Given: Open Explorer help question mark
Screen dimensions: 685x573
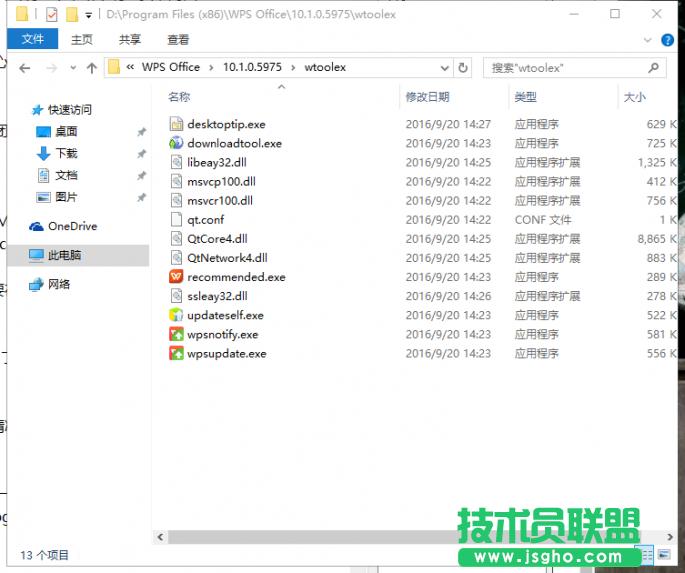Looking at the screenshot, I should click(x=667, y=40).
